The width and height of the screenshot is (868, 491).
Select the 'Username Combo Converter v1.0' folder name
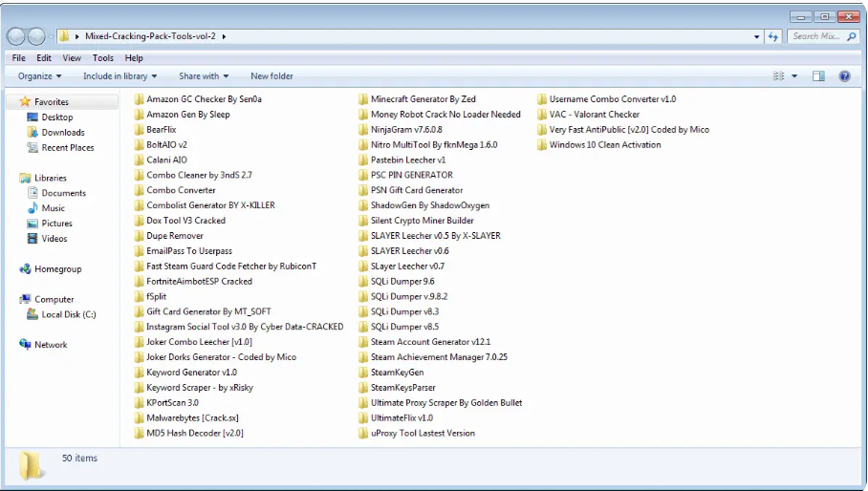click(x=612, y=99)
